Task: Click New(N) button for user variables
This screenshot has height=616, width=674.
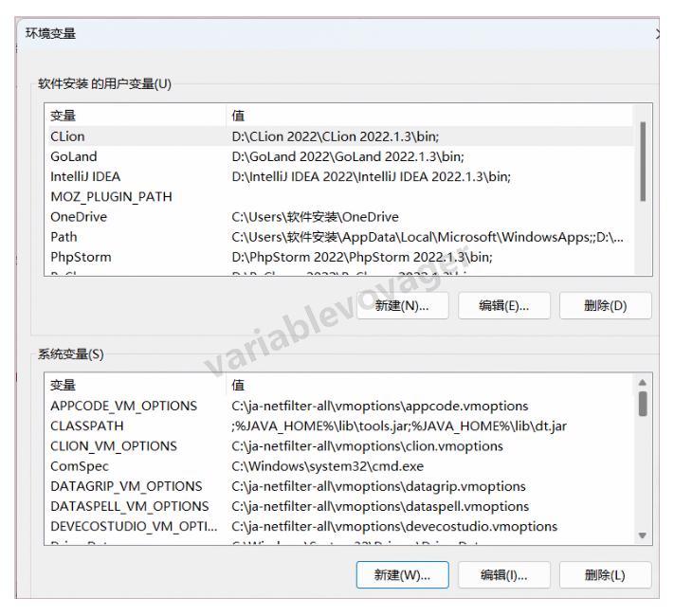Action: pos(402,306)
